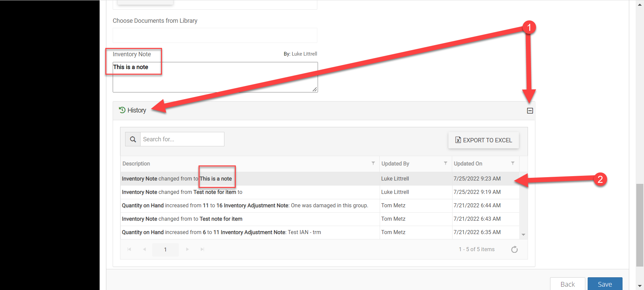Click Choose Documents from Library field
644x290 pixels.
coord(215,35)
